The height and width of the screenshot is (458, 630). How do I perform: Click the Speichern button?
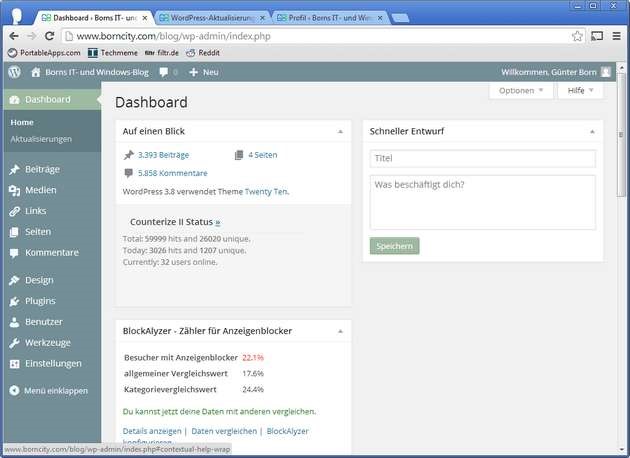[394, 246]
